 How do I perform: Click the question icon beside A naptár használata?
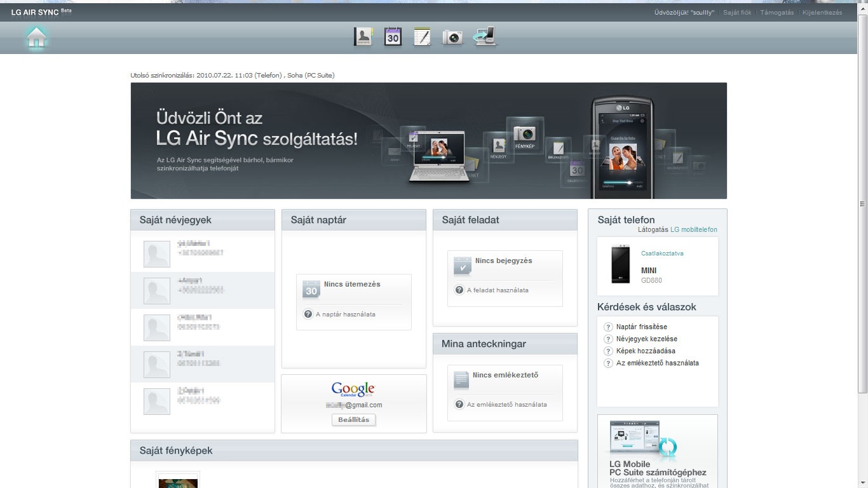click(308, 315)
